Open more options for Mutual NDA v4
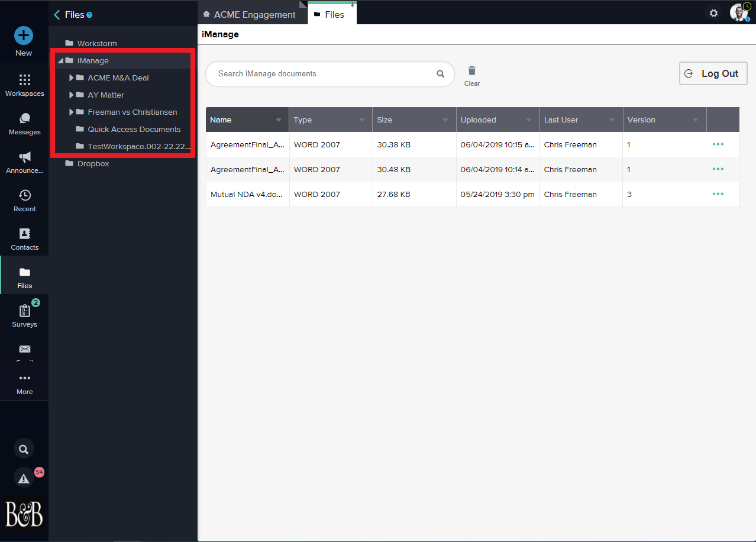756x542 pixels. pyautogui.click(x=718, y=194)
